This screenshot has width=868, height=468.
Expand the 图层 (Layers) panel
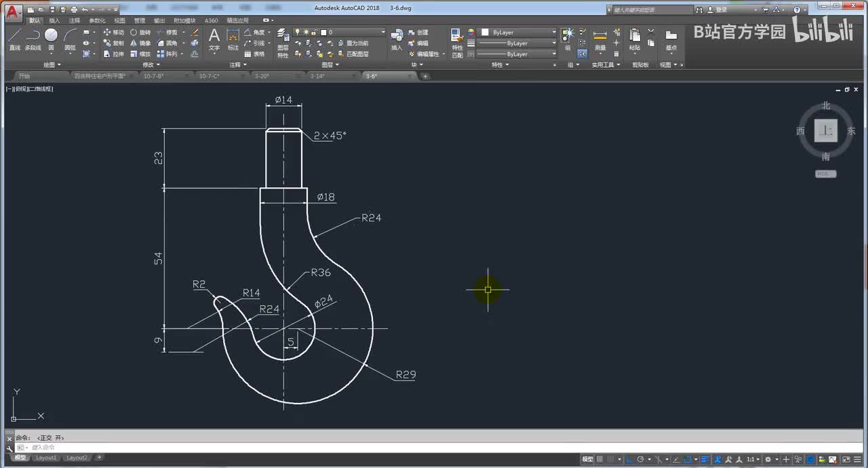tap(330, 65)
